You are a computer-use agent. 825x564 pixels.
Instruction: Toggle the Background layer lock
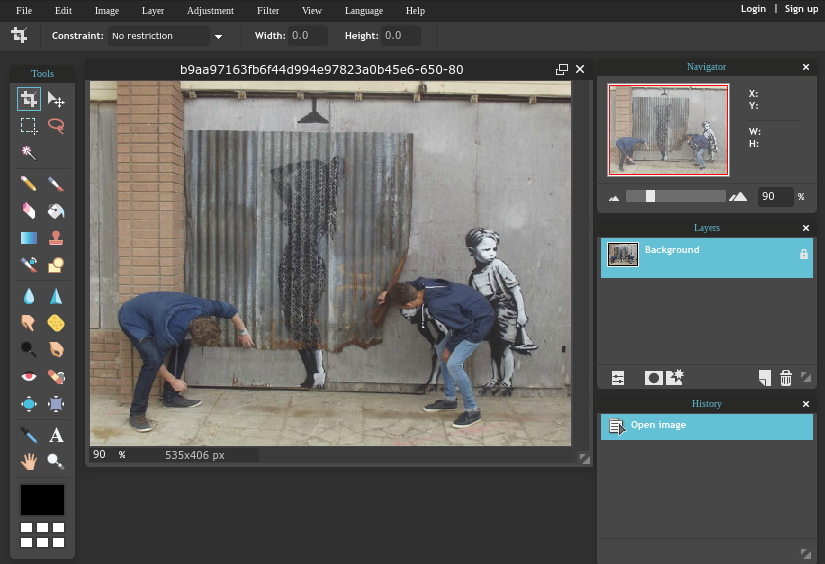803,255
